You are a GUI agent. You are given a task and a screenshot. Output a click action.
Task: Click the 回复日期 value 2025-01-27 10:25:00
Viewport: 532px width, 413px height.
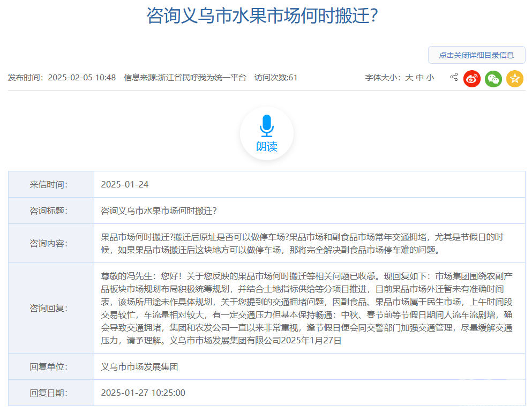[x=143, y=393]
